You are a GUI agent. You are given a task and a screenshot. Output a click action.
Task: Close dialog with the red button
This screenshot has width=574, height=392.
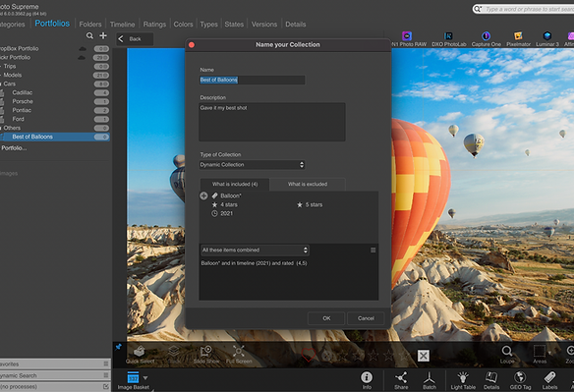tap(192, 44)
